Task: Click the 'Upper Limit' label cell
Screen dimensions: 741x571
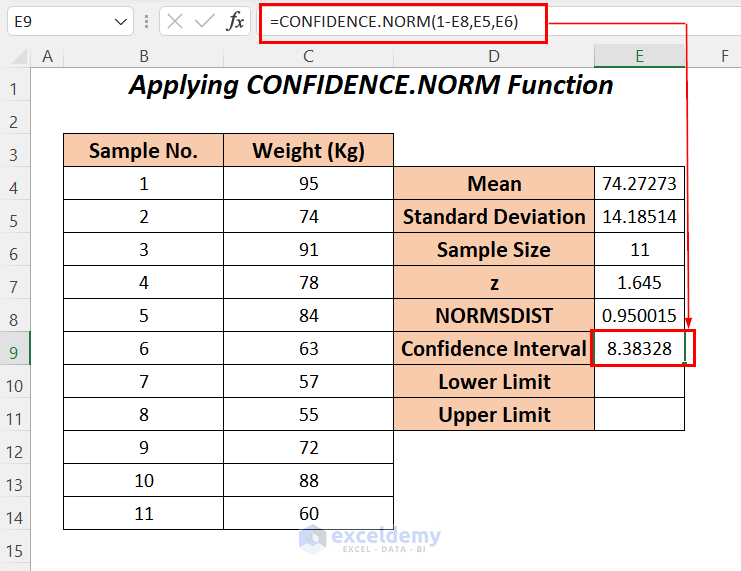Action: [x=494, y=415]
